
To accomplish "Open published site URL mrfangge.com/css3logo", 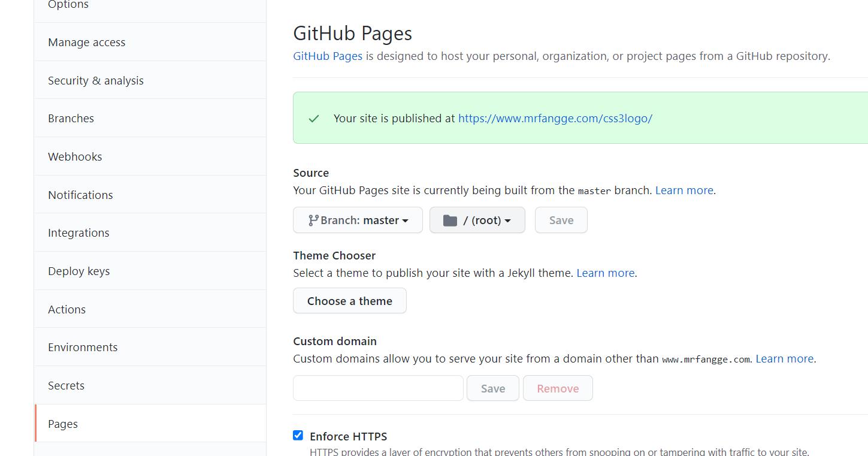I will (555, 118).
